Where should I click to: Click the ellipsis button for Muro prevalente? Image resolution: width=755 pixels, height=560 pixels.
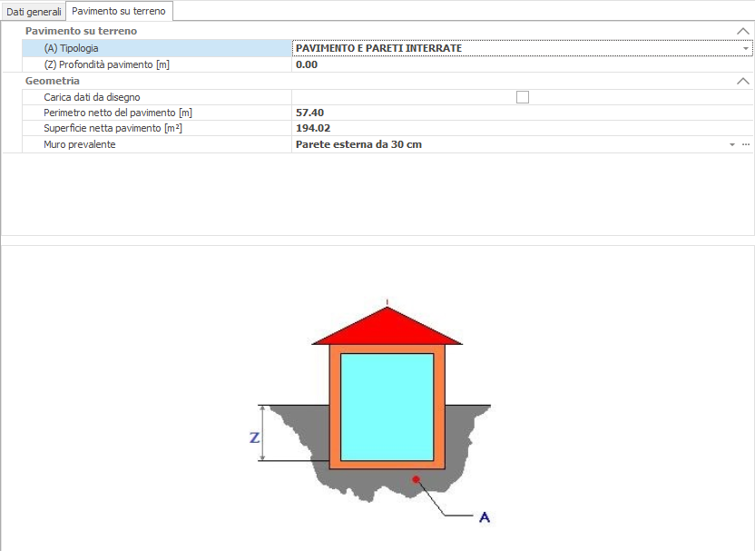coord(745,144)
